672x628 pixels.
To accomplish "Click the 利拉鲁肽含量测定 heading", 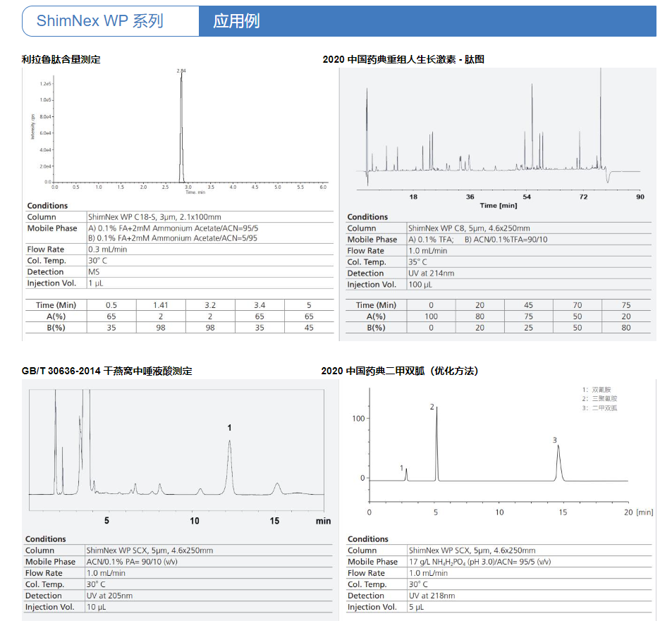I will click(x=61, y=59).
